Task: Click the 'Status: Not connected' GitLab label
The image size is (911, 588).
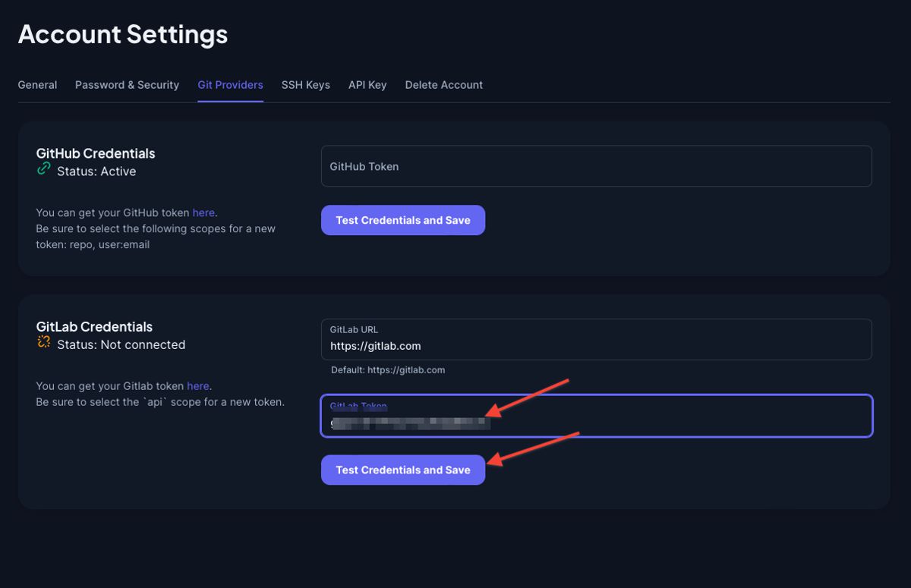Action: 121,344
